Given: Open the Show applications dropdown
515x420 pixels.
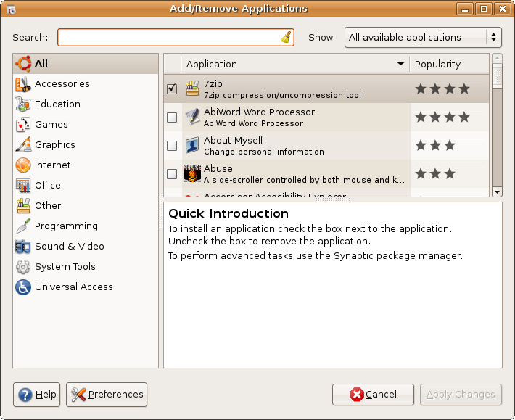Looking at the screenshot, I should [x=423, y=38].
